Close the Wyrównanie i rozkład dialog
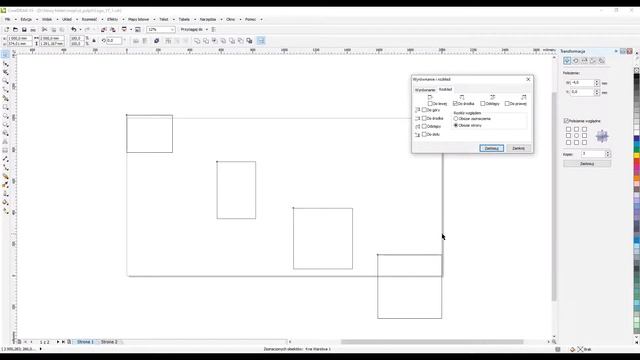 pyautogui.click(x=528, y=79)
